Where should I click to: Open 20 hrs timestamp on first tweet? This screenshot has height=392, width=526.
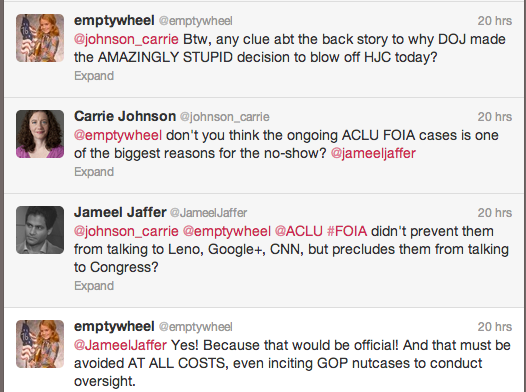click(x=495, y=21)
